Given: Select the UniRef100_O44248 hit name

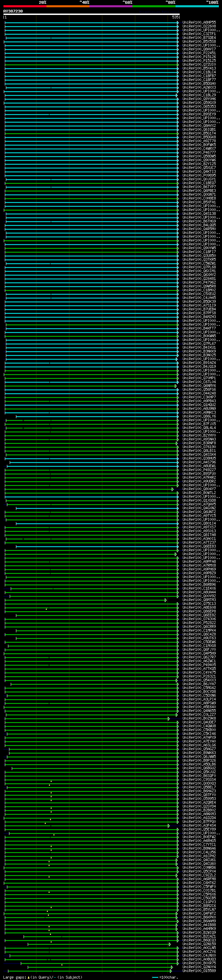Looking at the screenshot, I should [199, 394].
